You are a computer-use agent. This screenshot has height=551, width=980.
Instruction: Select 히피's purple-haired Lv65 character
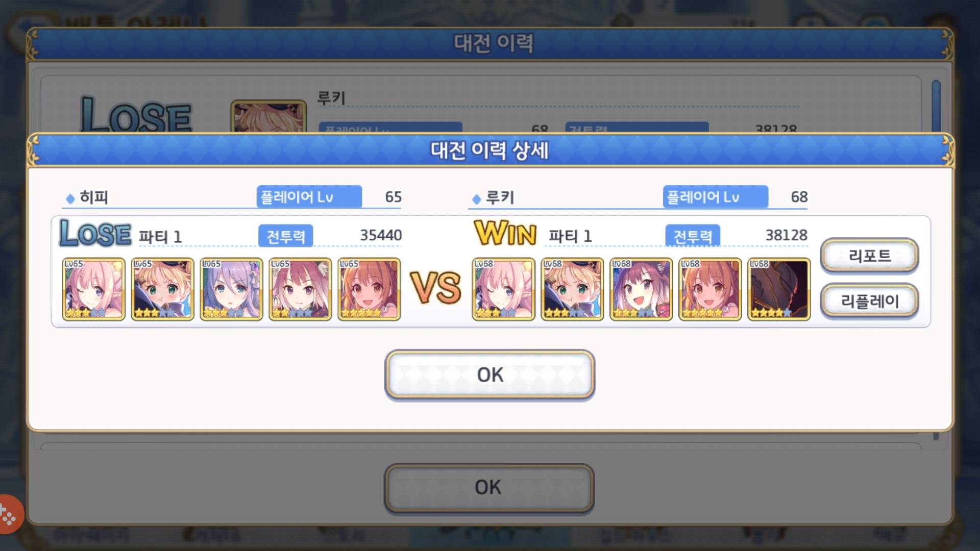pos(231,289)
